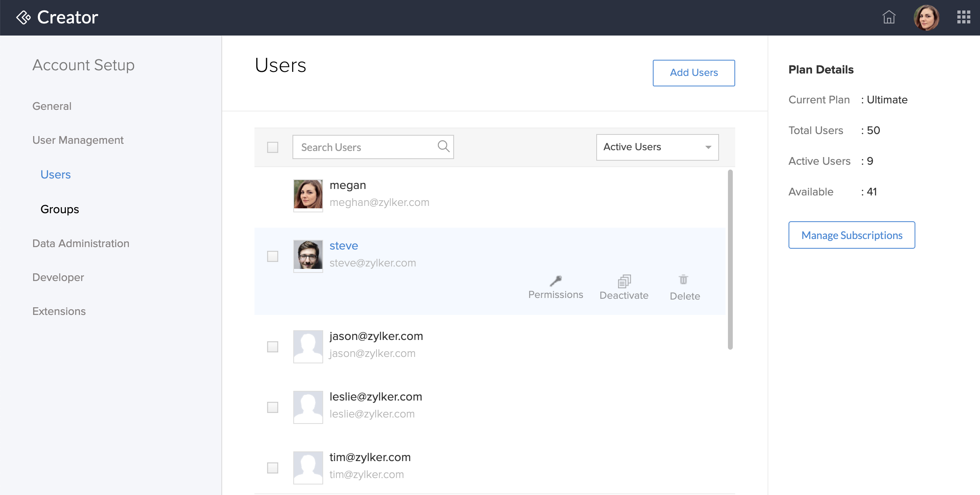Click leslie@zylker.com placeholder avatar
This screenshot has width=980, height=495.
tap(308, 407)
